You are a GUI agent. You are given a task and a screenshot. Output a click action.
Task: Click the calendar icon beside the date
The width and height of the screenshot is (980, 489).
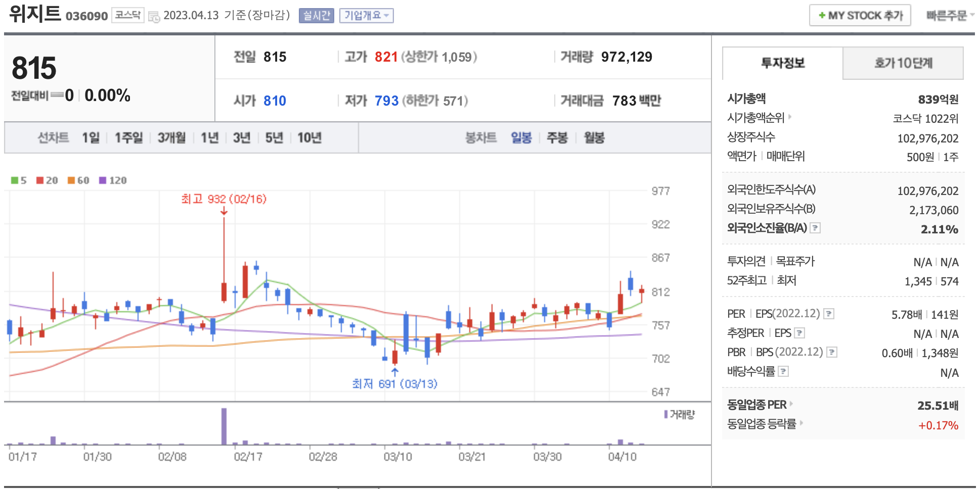click(154, 16)
